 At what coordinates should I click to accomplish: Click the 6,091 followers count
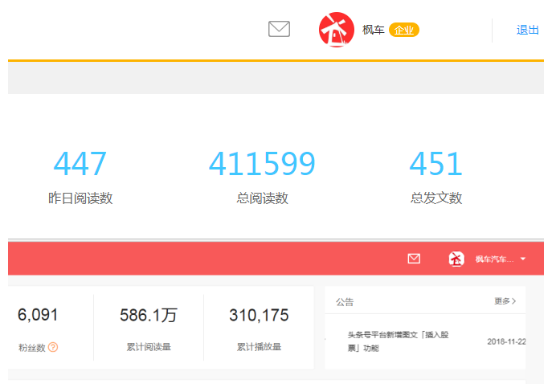pos(38,315)
